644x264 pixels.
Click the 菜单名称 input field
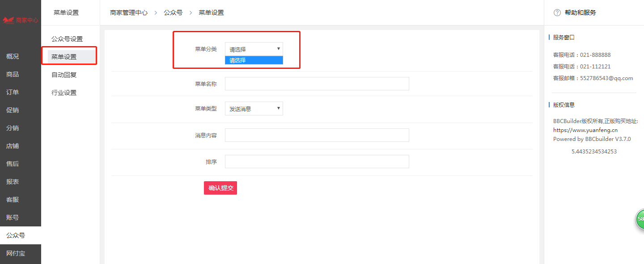coord(317,84)
